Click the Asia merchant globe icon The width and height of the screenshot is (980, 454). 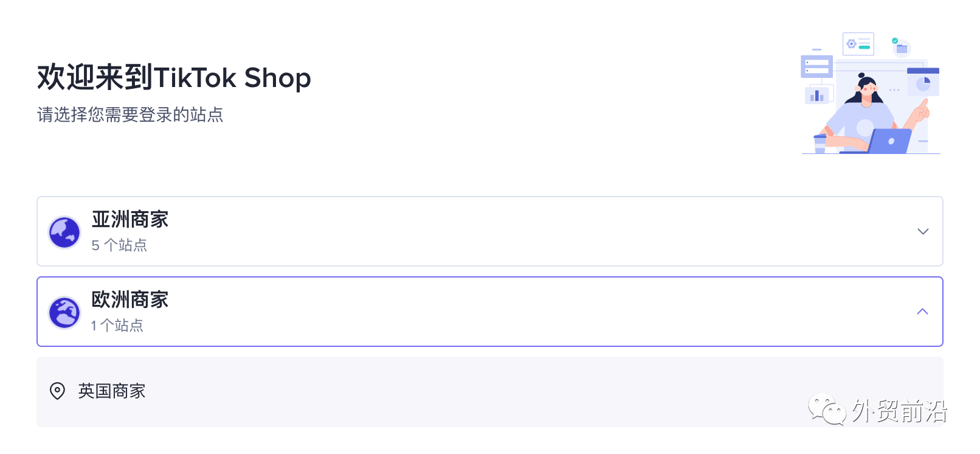click(64, 232)
